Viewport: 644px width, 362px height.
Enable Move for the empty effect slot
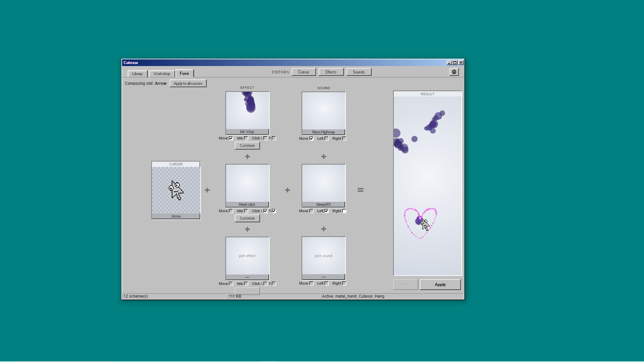point(231,284)
